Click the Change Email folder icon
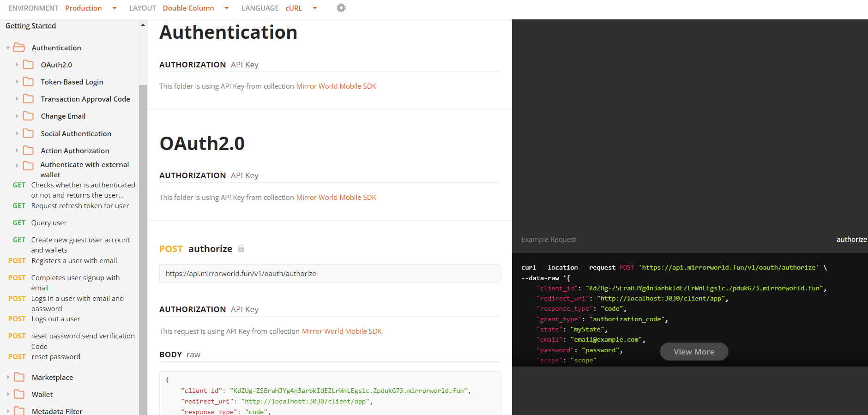The image size is (868, 415). (x=28, y=116)
